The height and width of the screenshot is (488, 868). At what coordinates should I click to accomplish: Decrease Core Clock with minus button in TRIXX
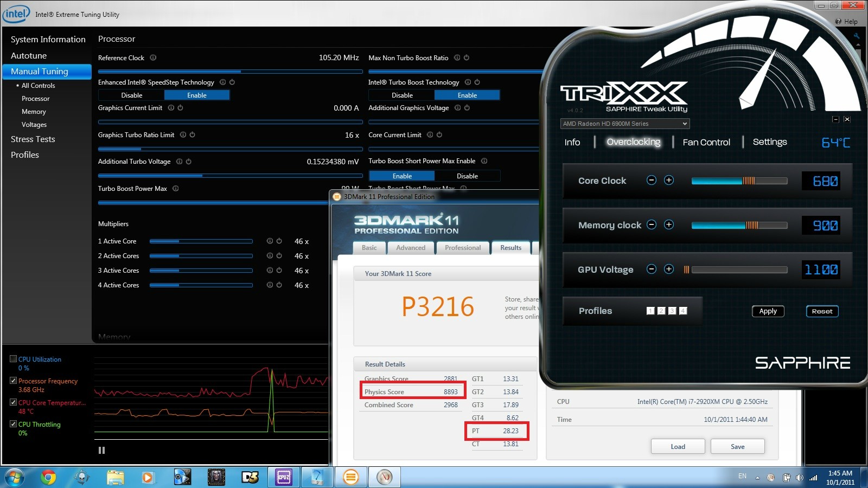pyautogui.click(x=652, y=180)
